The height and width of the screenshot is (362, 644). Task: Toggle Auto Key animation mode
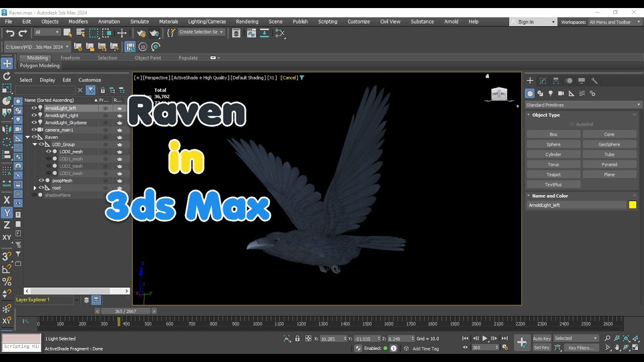(x=542, y=338)
